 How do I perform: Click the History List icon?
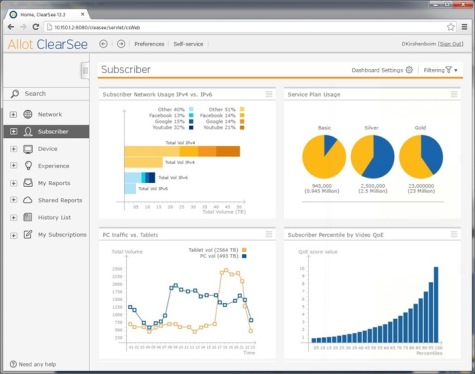[x=28, y=217]
